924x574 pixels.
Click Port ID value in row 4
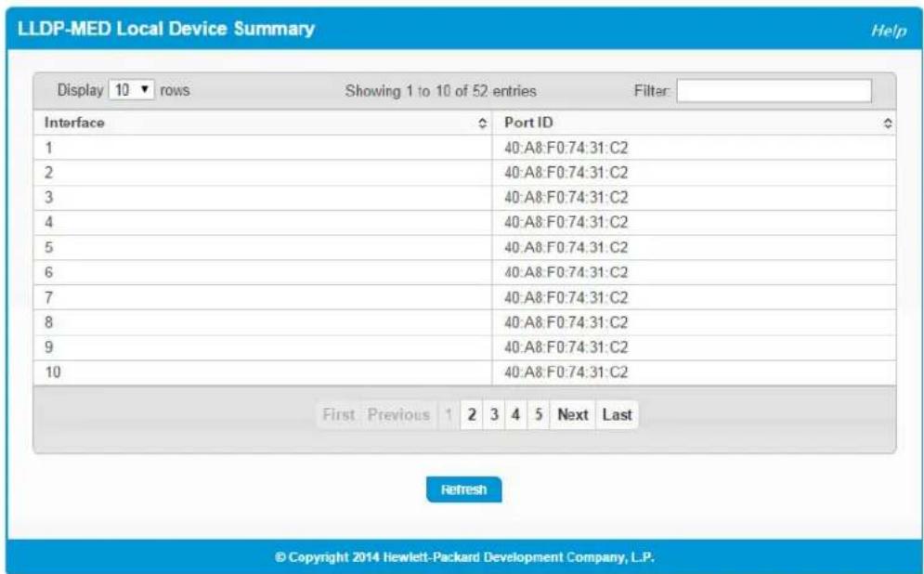point(566,222)
